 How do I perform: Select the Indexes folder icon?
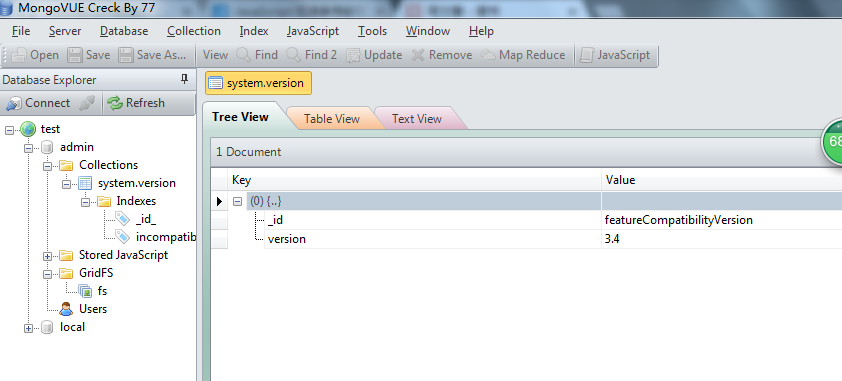pos(104,202)
